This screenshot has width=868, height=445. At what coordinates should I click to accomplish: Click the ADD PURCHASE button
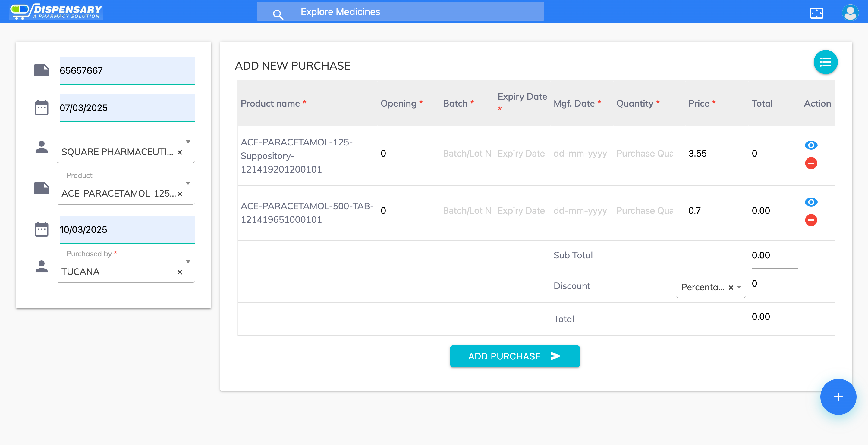tap(514, 356)
